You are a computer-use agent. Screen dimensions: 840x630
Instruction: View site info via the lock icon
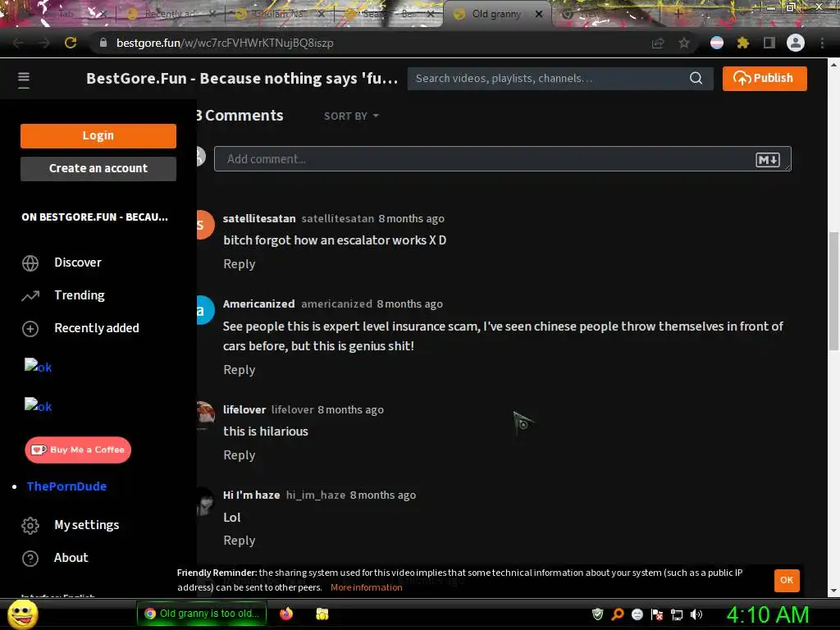(x=103, y=43)
